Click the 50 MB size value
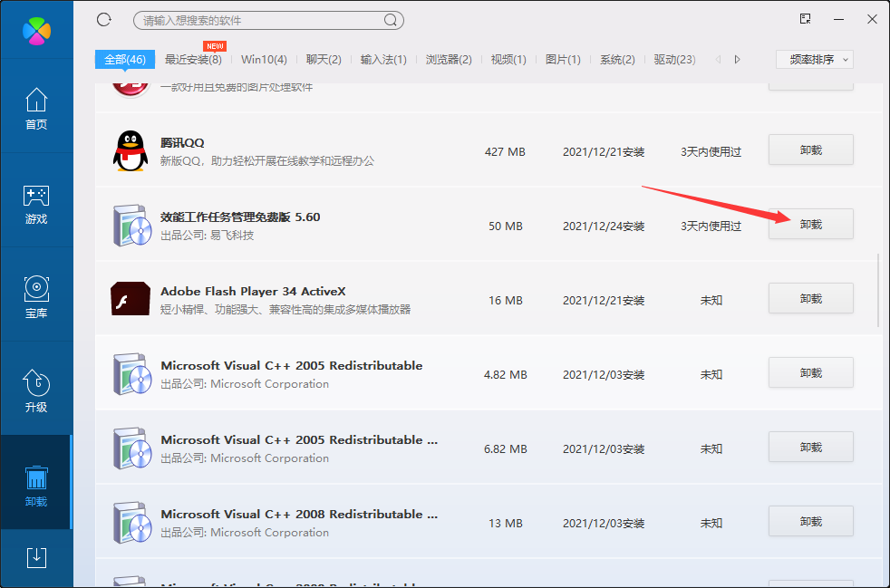890x588 pixels. (505, 226)
